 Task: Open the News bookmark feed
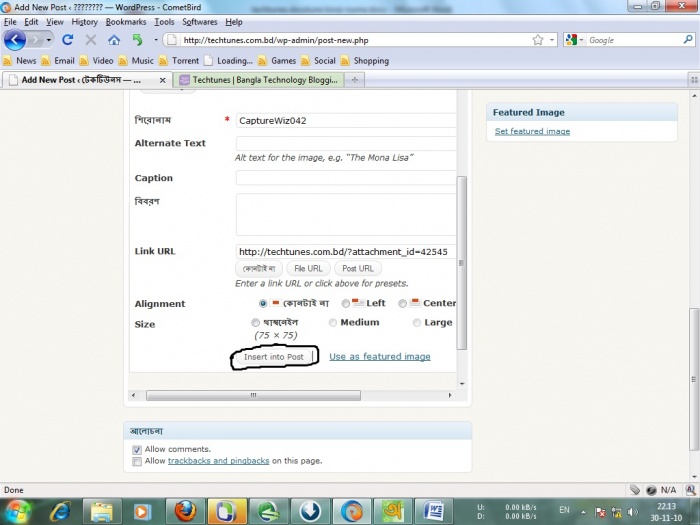pyautogui.click(x=20, y=61)
